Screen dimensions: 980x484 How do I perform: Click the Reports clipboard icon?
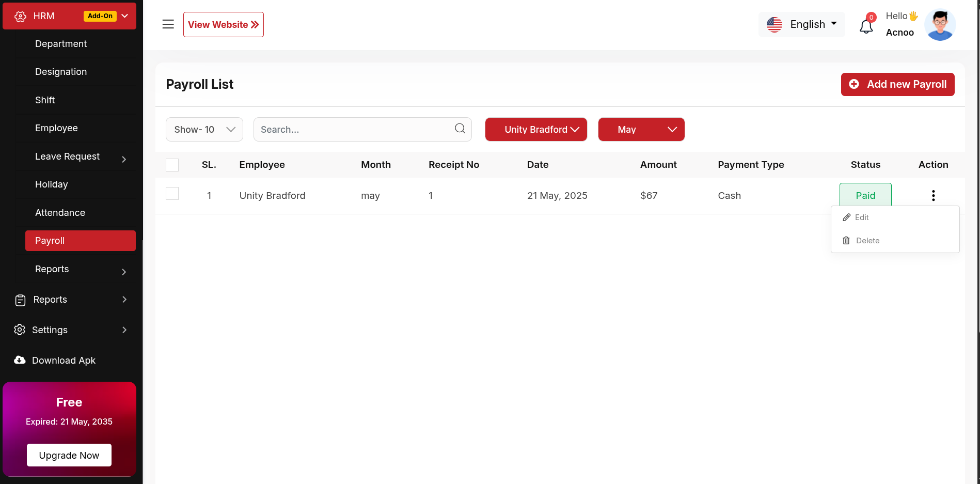(20, 300)
